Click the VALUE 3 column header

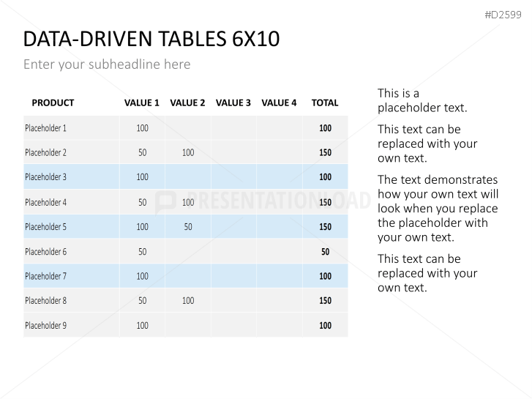(233, 103)
